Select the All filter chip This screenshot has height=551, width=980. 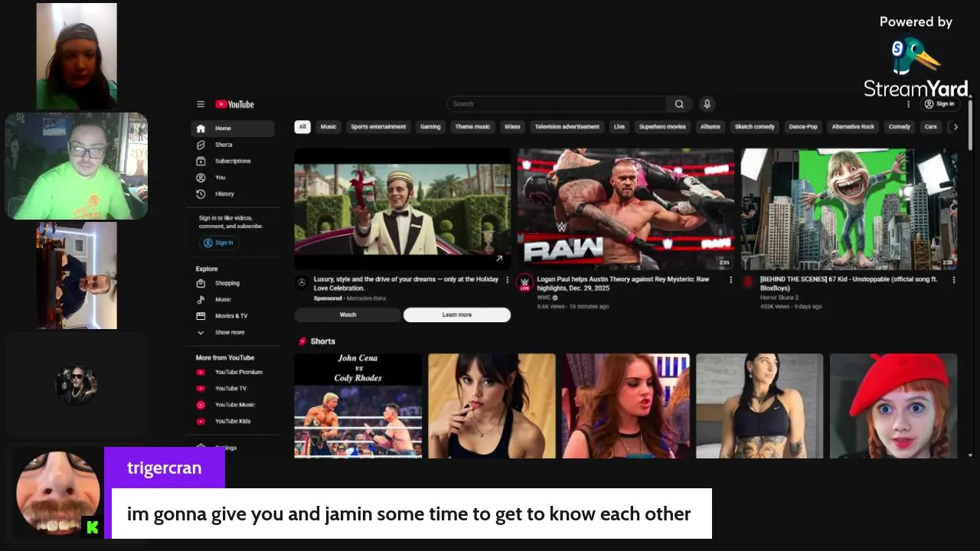tap(302, 127)
